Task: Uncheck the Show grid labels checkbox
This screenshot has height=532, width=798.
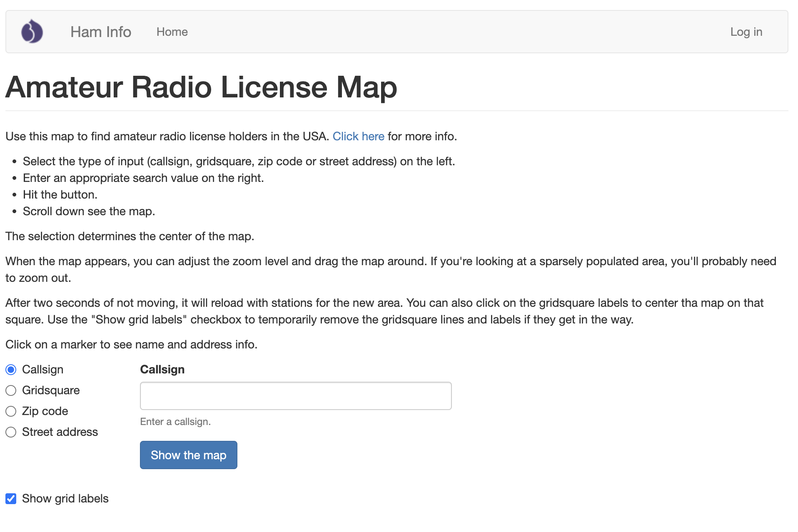Action: coord(11,499)
